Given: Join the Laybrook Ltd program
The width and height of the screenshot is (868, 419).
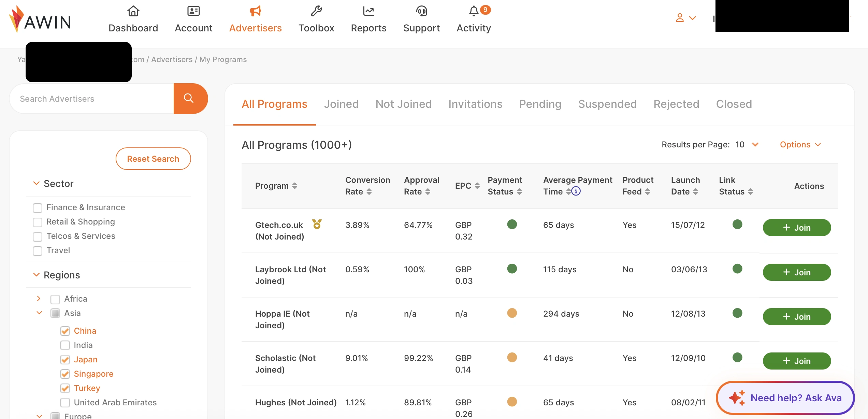Looking at the screenshot, I should (x=796, y=272).
